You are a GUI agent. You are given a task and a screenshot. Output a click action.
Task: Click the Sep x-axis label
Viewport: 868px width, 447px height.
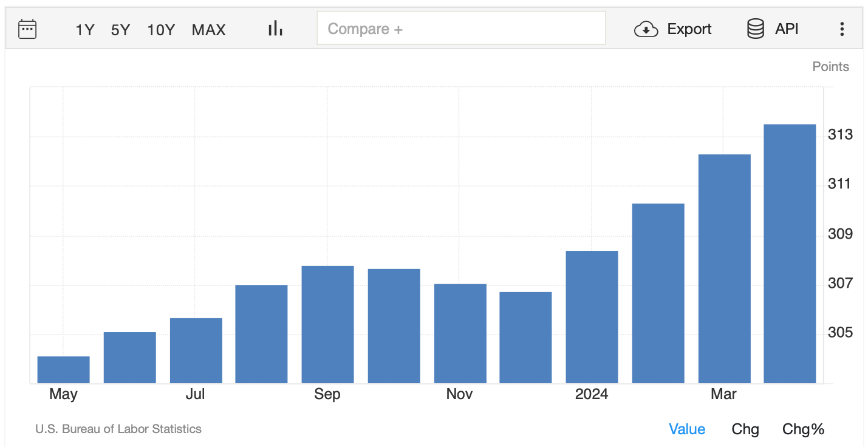pos(327,395)
